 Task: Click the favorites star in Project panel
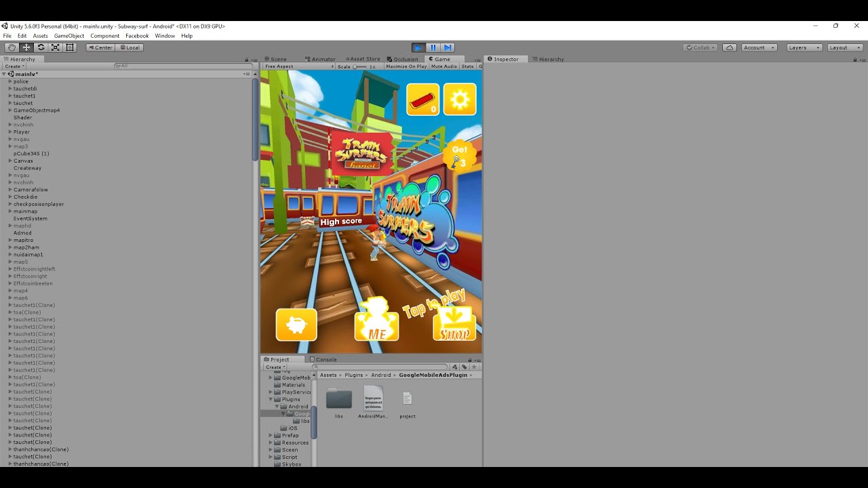[473, 367]
